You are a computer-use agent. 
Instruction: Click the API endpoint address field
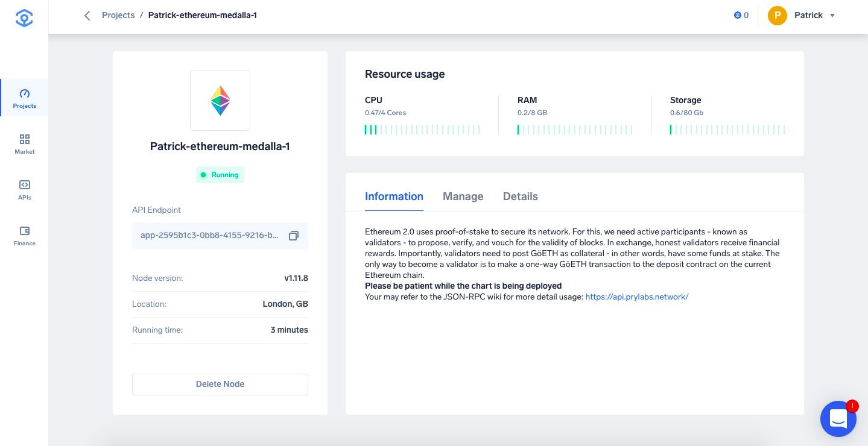(x=220, y=236)
